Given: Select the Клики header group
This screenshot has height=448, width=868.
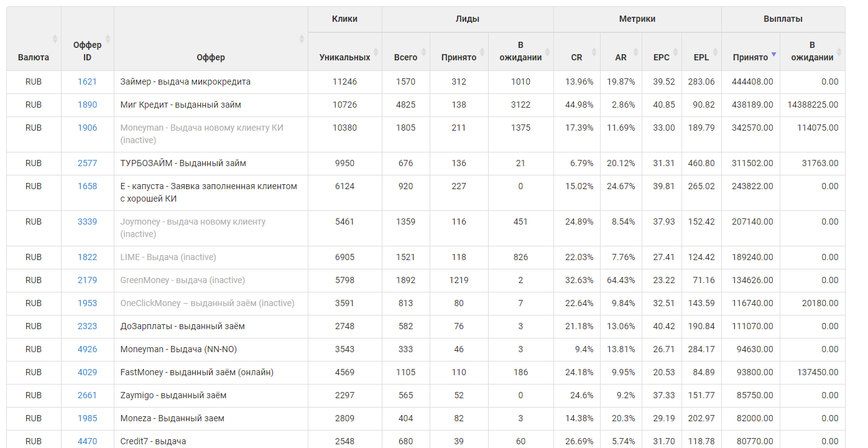Looking at the screenshot, I should 345,19.
